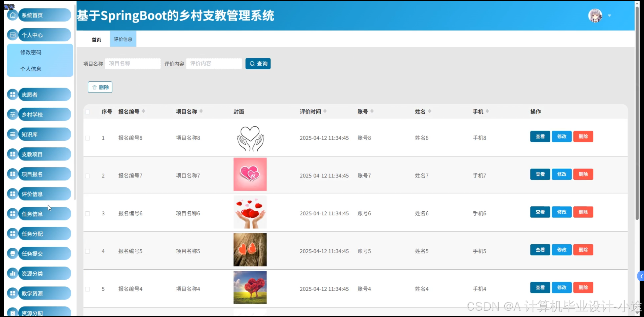Image resolution: width=644 pixels, height=317 pixels.
Task: Focus the 项目名称 search field
Action: (133, 64)
